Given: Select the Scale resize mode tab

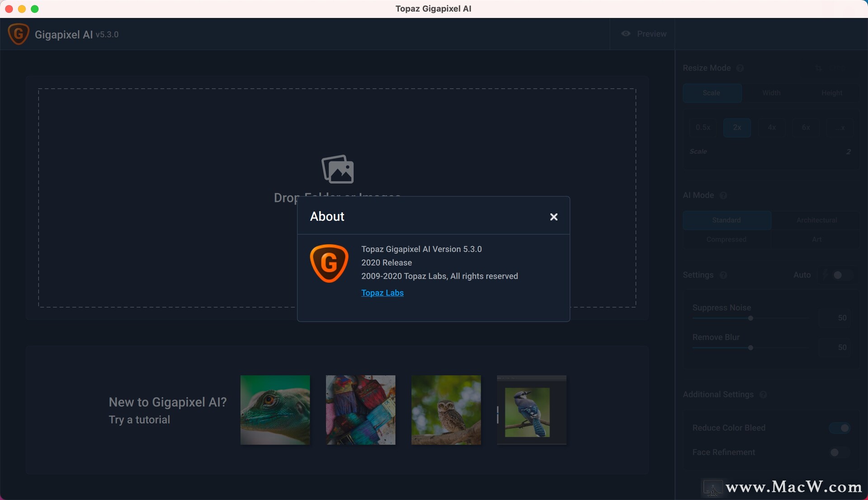Looking at the screenshot, I should coord(712,93).
